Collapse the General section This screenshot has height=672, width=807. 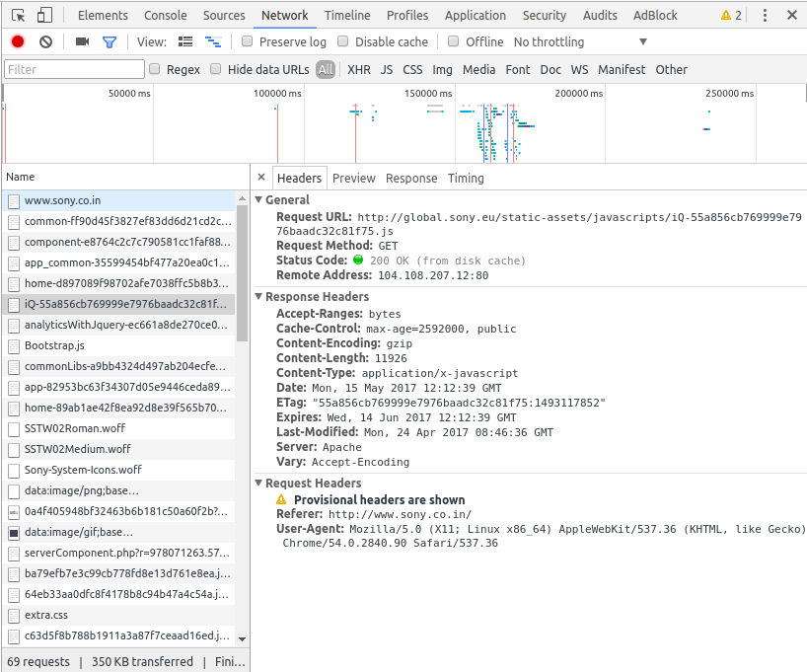(x=258, y=199)
